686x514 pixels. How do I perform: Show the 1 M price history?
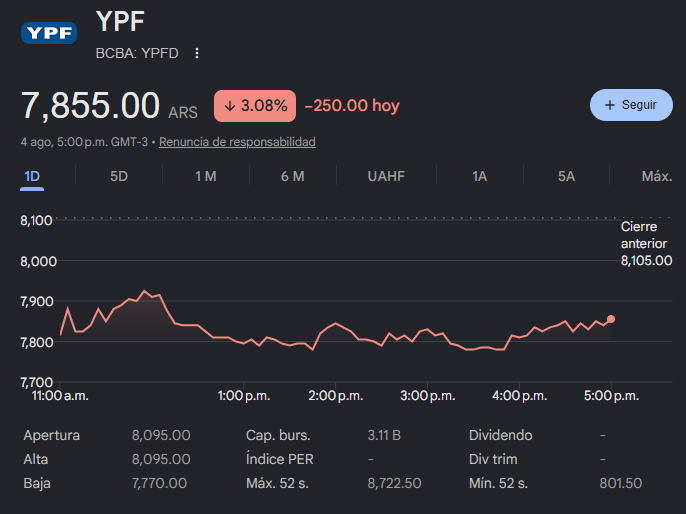(x=206, y=176)
